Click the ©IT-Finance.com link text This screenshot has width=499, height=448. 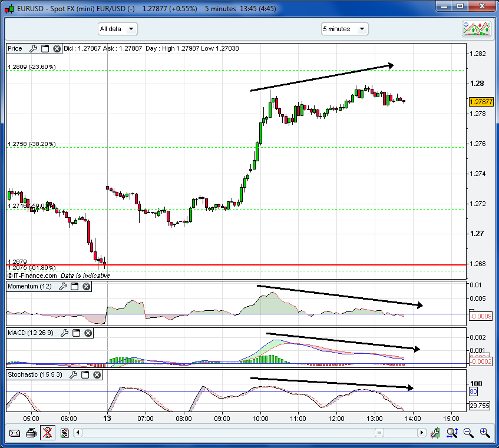coord(32,276)
